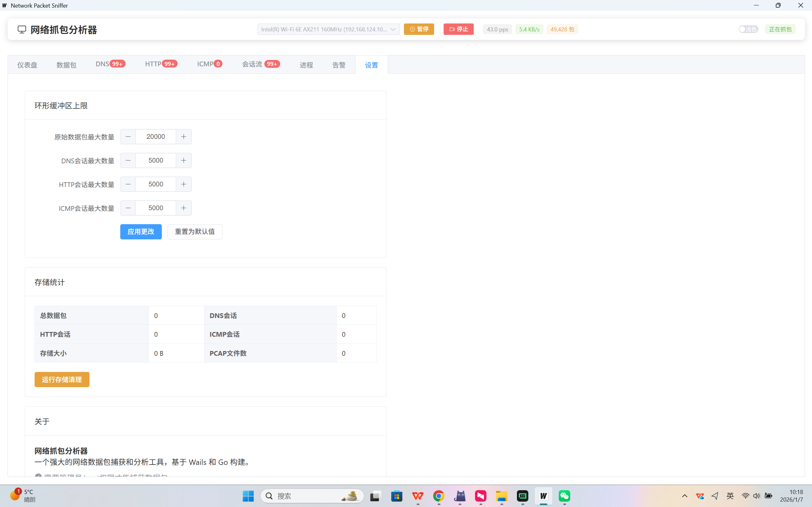812x507 pixels.
Task: Click the Windows Start button
Action: 248,496
